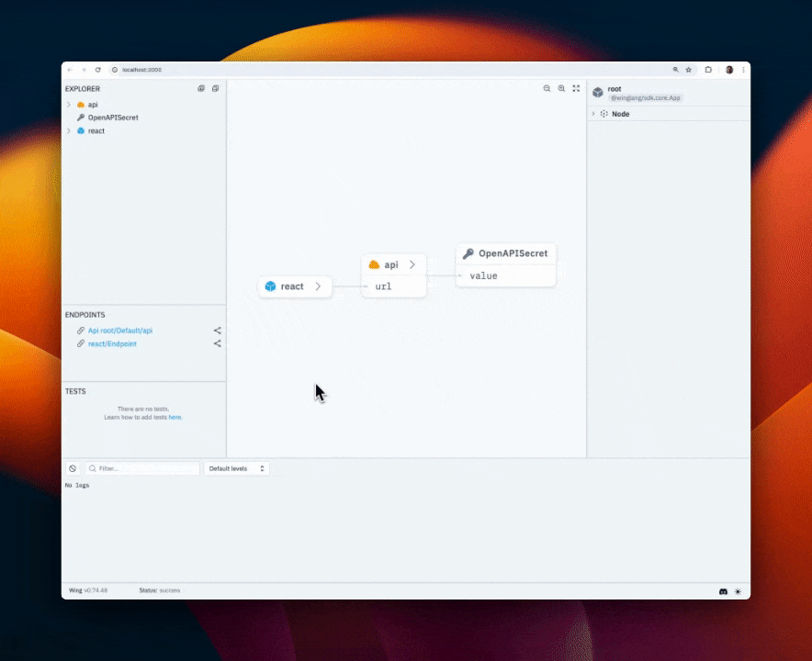Open the Discord icon in status bar
The height and width of the screenshot is (661, 812).
coord(723,591)
